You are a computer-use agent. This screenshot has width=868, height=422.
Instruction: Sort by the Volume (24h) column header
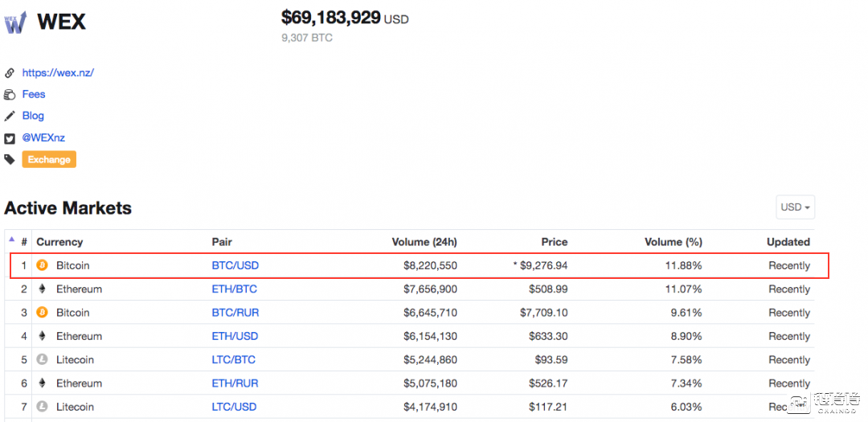point(424,242)
